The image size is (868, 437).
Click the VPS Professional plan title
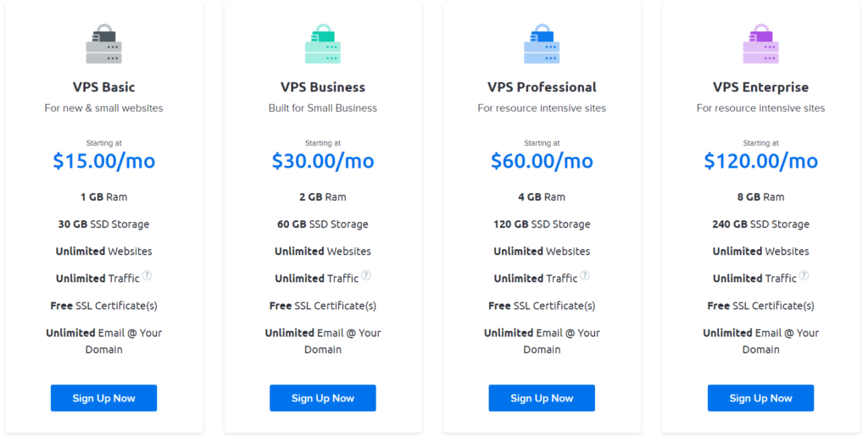542,87
